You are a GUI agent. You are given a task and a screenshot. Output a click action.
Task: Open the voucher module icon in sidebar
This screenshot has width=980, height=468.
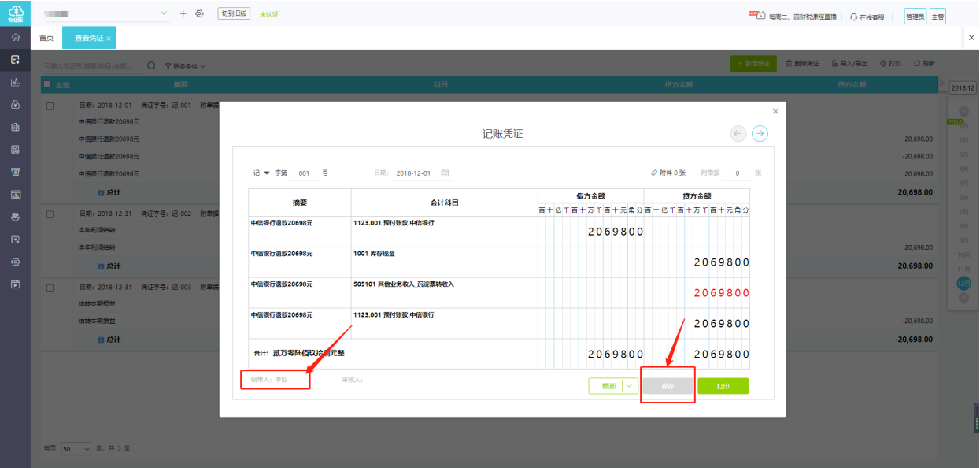(15, 59)
